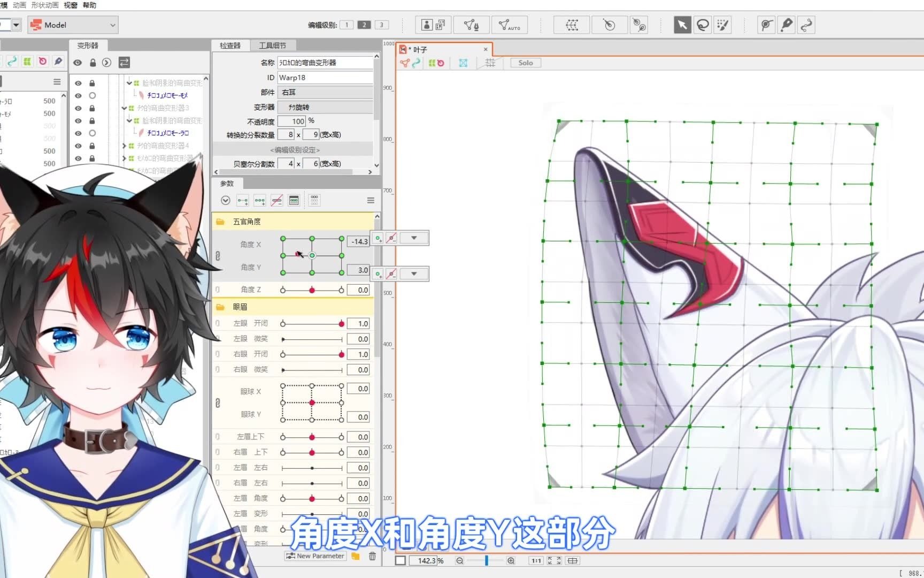Screen dimensions: 924x578
Task: Click the canvas zoom slider
Action: point(486,560)
